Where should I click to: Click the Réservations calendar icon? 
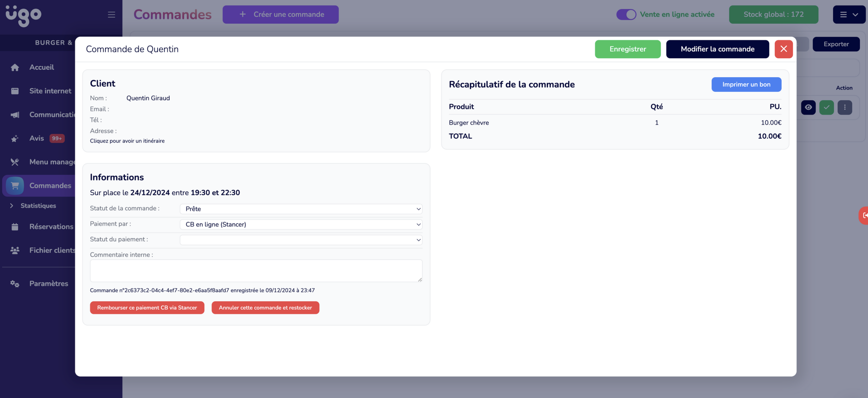(14, 227)
